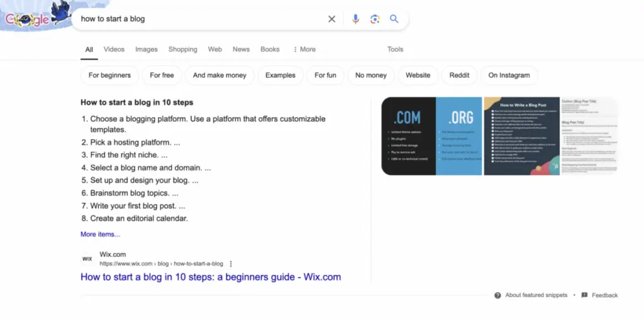Expand list with More items link

(x=100, y=234)
